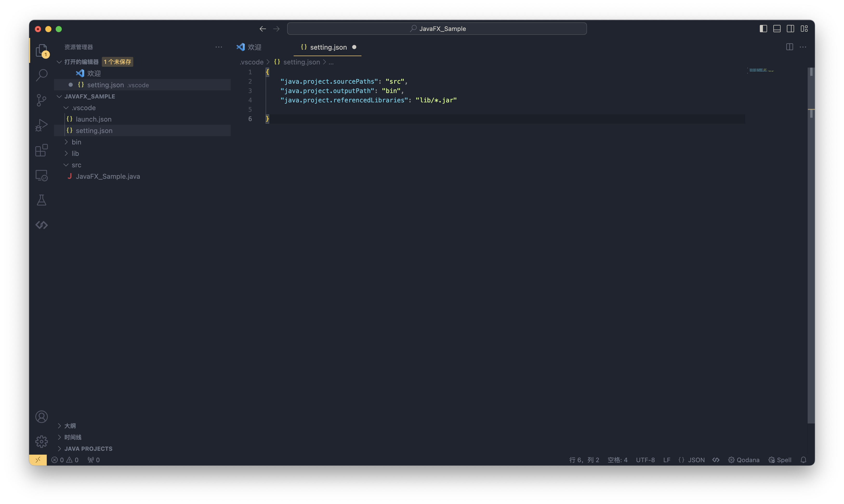Click the line and column indicator
Screen dimensions: 844x504
(x=584, y=460)
